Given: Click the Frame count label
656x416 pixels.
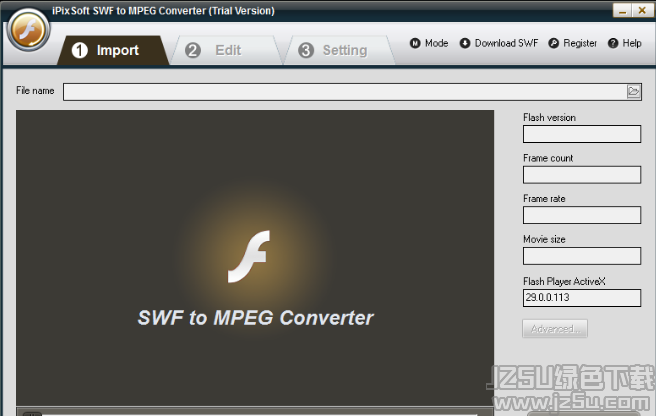Looking at the screenshot, I should [548, 158].
